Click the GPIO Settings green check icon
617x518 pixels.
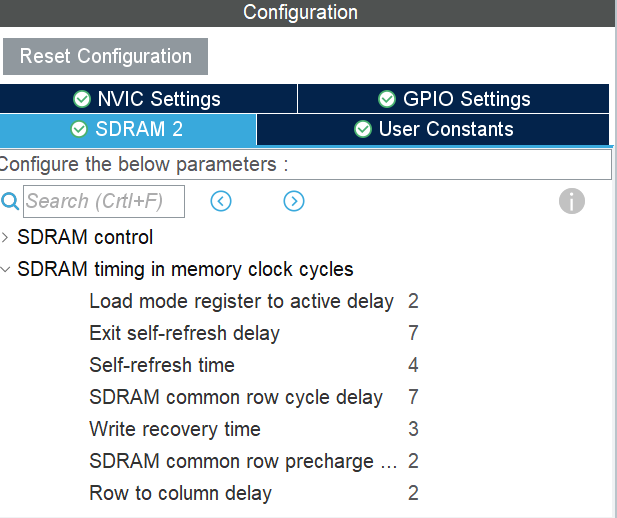(387, 99)
